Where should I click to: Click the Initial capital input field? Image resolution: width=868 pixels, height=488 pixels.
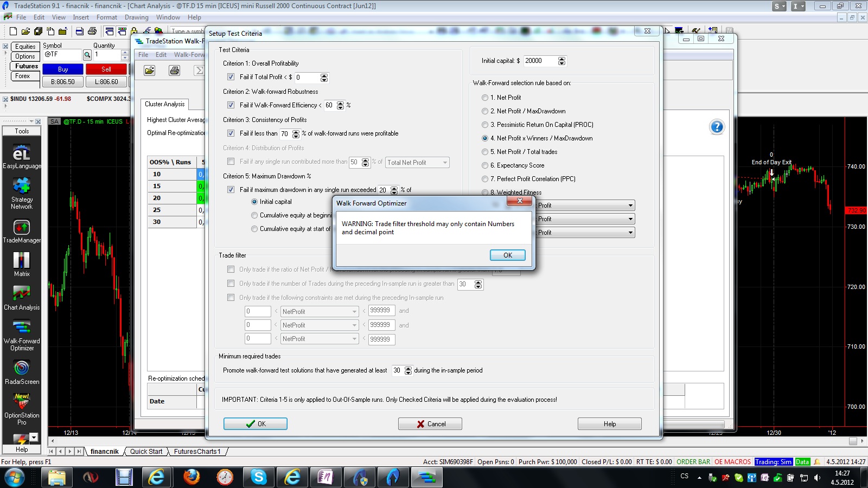tap(540, 61)
